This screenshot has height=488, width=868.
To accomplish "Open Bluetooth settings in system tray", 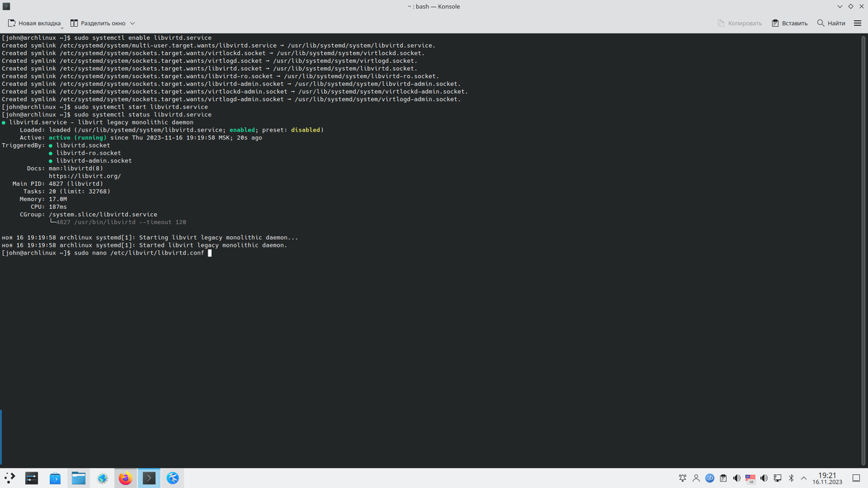I will point(791,478).
